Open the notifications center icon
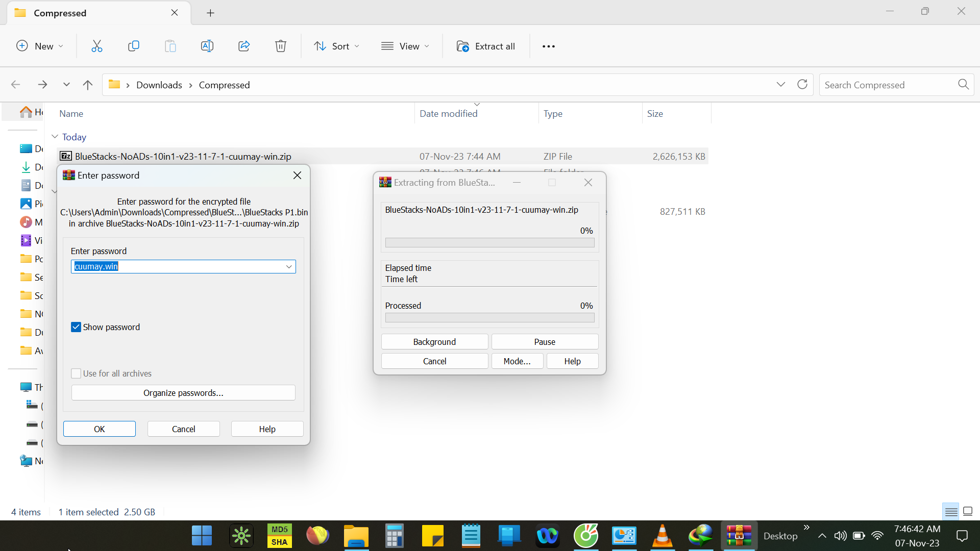980x551 pixels. click(x=962, y=536)
